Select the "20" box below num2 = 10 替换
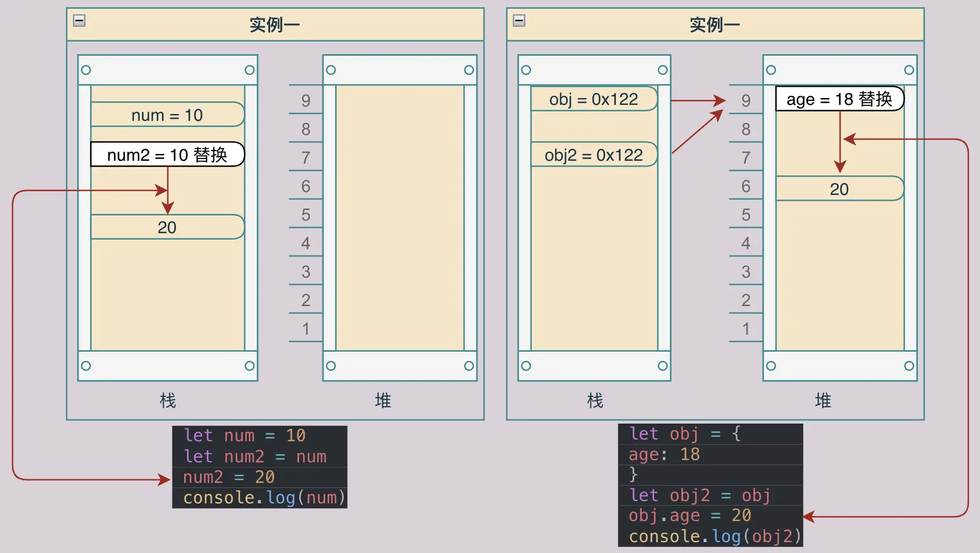This screenshot has height=553, width=980. click(168, 227)
